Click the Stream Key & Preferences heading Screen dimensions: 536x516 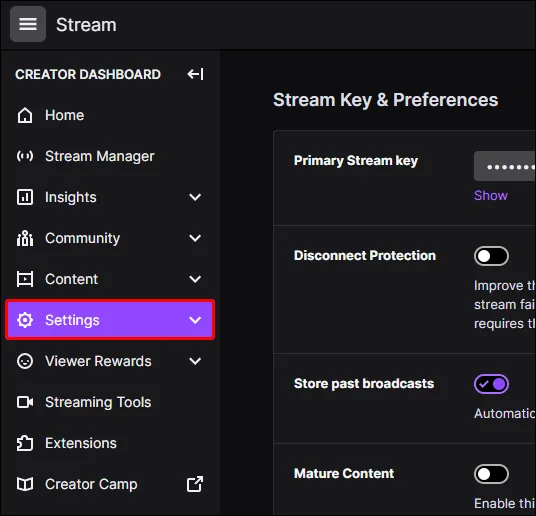tap(385, 100)
